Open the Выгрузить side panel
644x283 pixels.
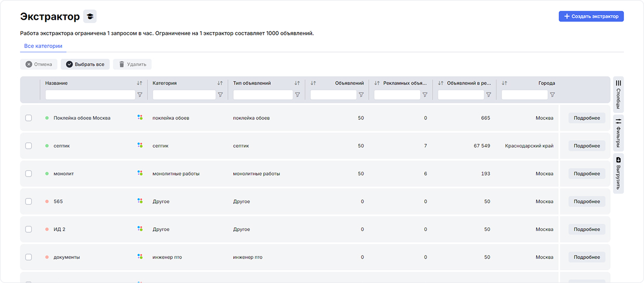(x=618, y=173)
